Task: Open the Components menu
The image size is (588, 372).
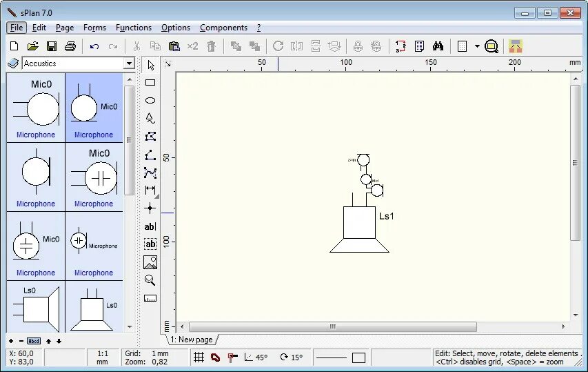Action: pos(223,28)
